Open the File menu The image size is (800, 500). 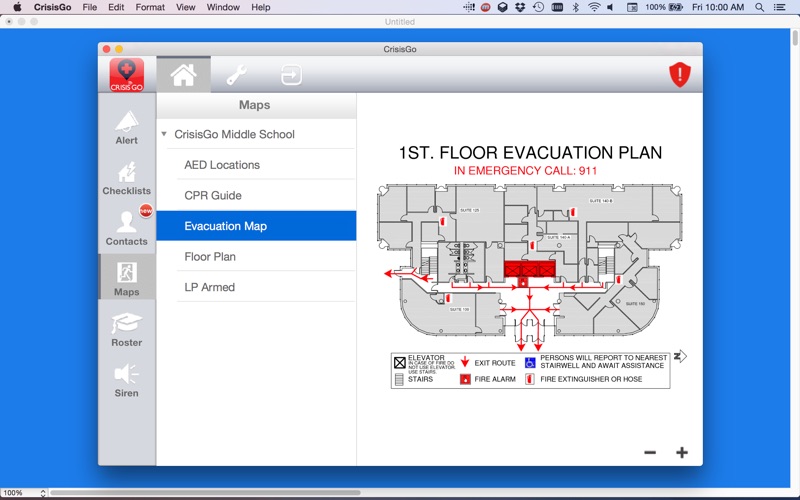point(90,7)
